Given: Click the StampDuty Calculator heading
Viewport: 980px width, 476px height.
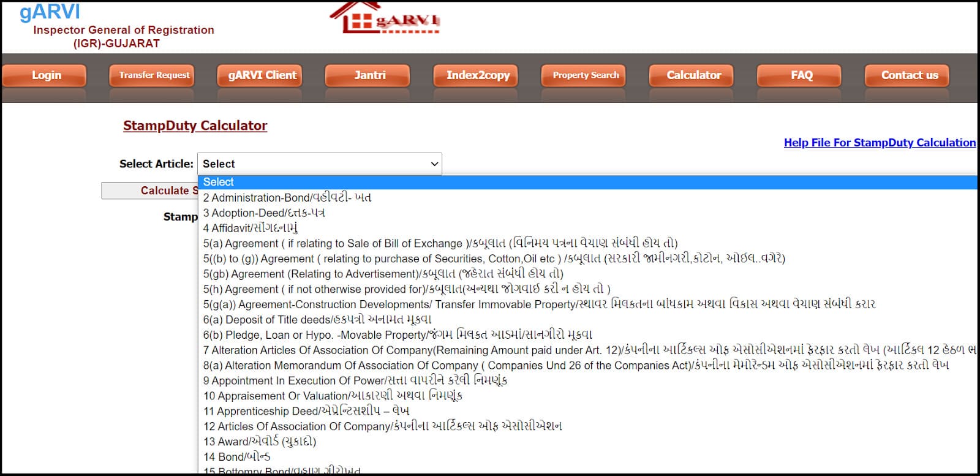Looking at the screenshot, I should (195, 126).
